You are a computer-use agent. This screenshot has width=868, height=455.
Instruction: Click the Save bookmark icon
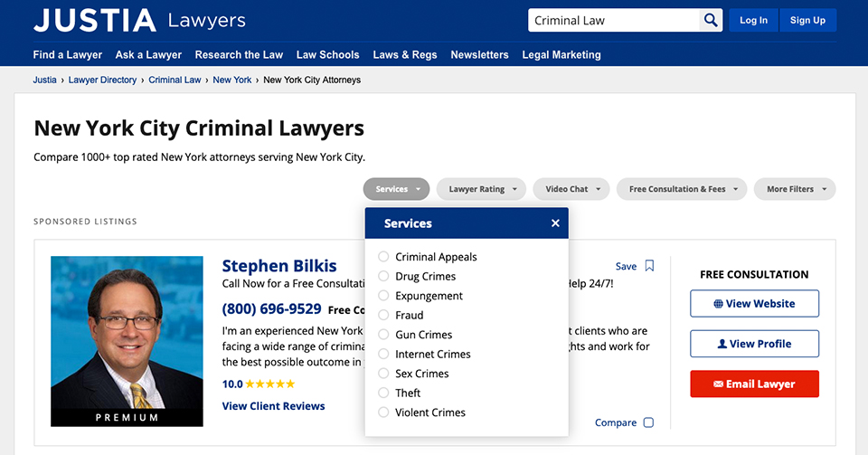click(649, 266)
